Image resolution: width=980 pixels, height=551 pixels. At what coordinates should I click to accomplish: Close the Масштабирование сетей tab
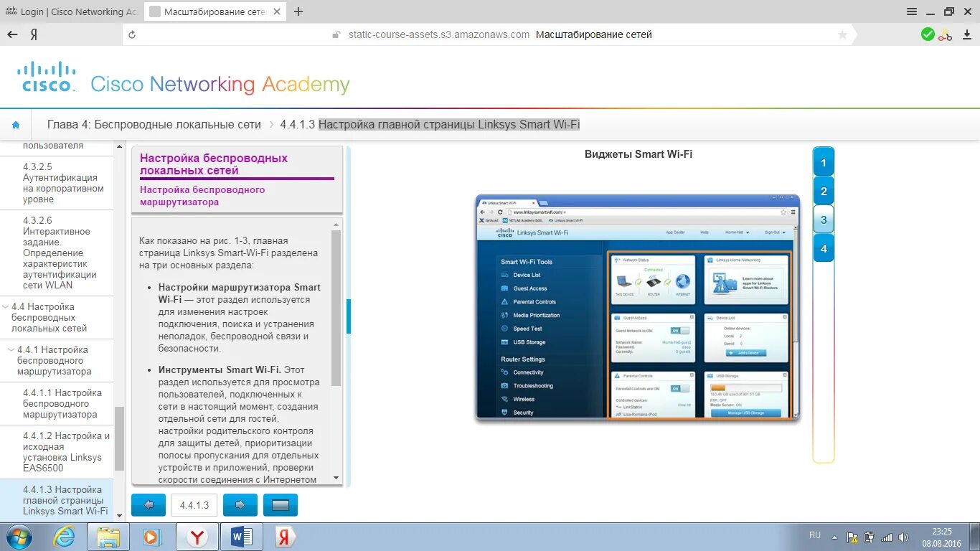pyautogui.click(x=278, y=11)
